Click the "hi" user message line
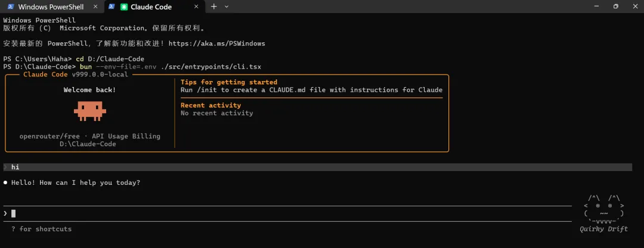Viewport: 644px width, 248px height. (16, 168)
